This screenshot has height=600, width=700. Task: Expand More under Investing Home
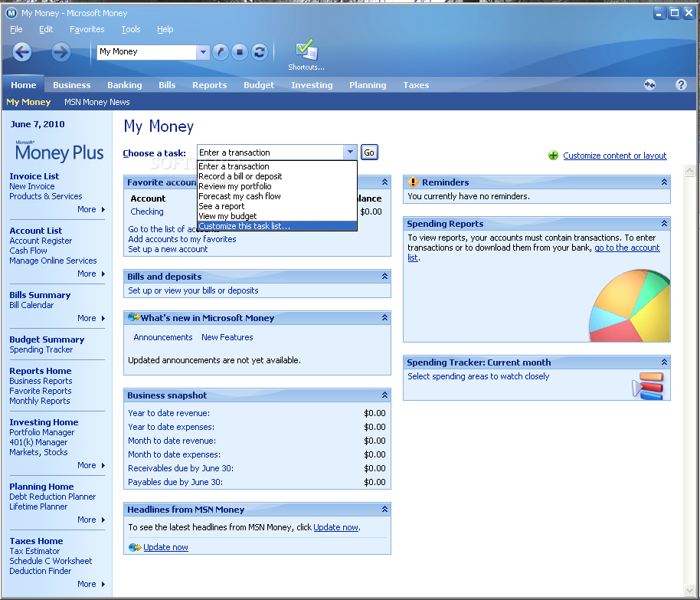(x=91, y=465)
